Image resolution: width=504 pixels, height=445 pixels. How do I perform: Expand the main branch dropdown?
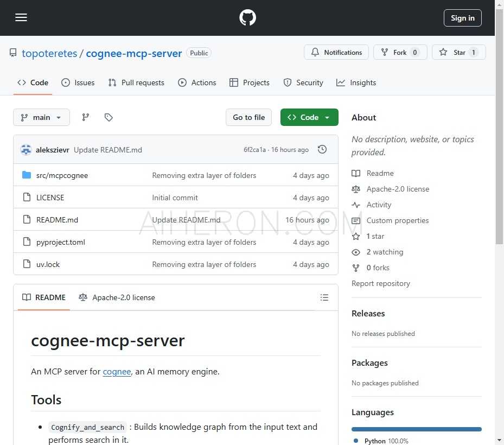41,117
